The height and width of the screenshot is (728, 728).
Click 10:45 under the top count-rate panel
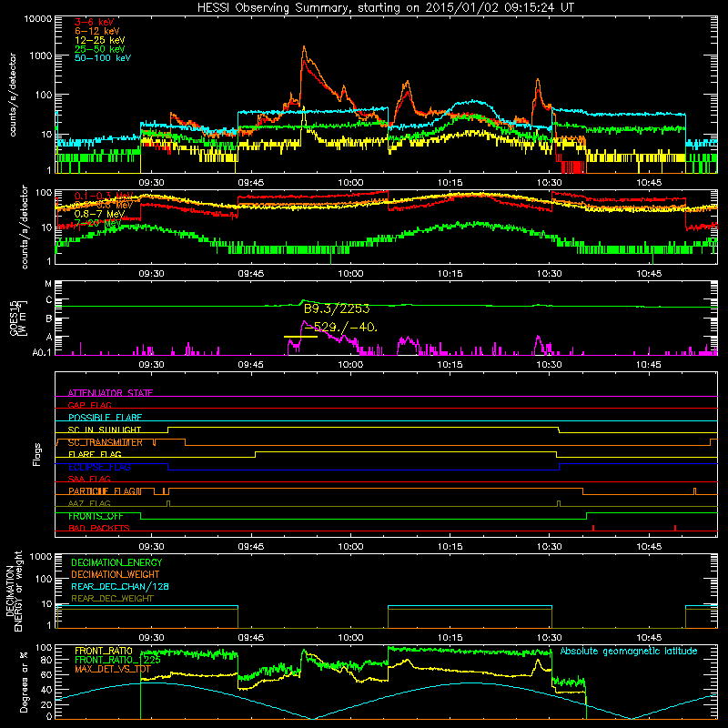pyautogui.click(x=649, y=183)
